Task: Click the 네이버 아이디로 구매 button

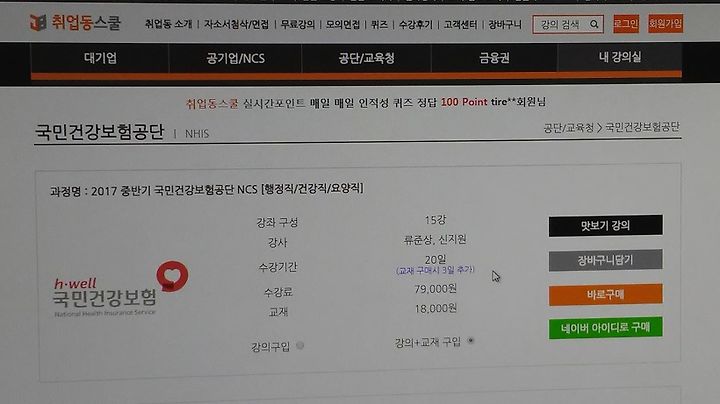Action: (605, 328)
